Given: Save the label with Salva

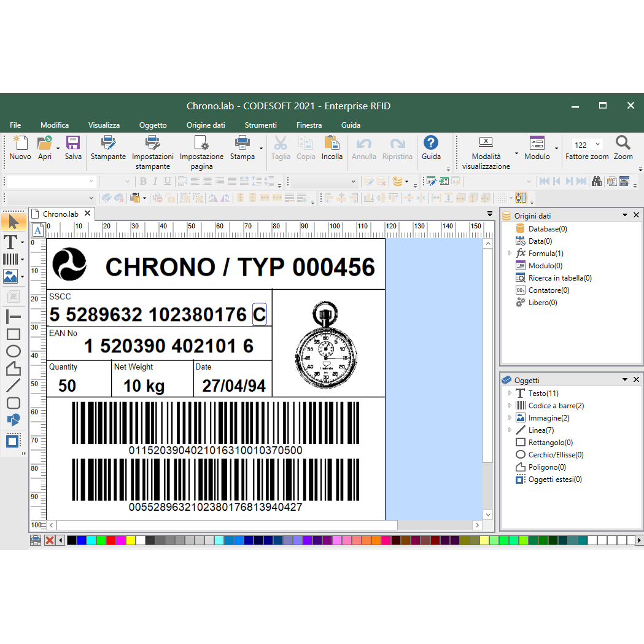Looking at the screenshot, I should [x=73, y=149].
